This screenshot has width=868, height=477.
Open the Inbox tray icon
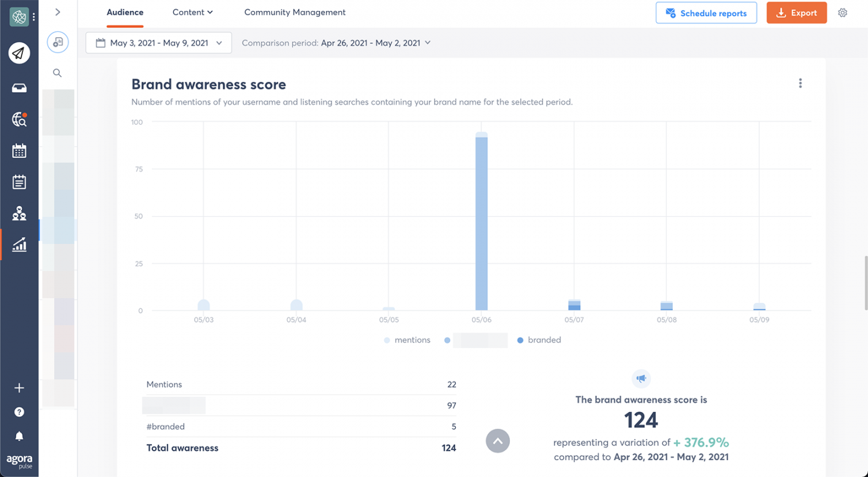(19, 88)
